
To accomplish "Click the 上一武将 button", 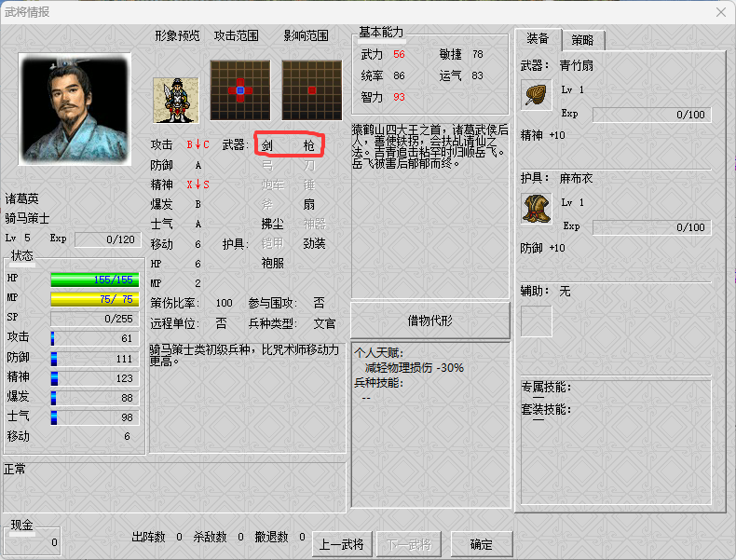I will coord(342,544).
